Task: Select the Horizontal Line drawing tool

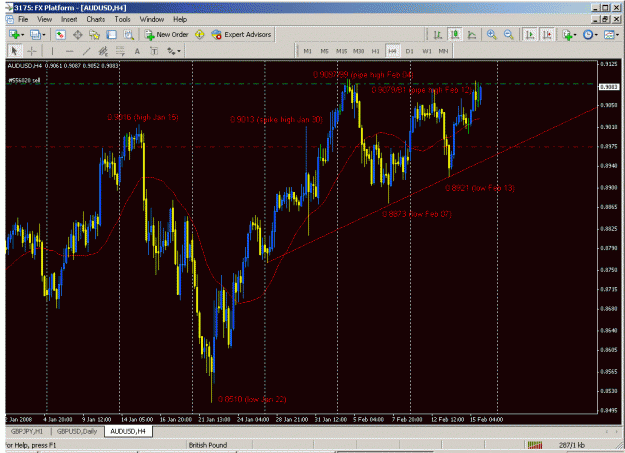Action: (69, 51)
